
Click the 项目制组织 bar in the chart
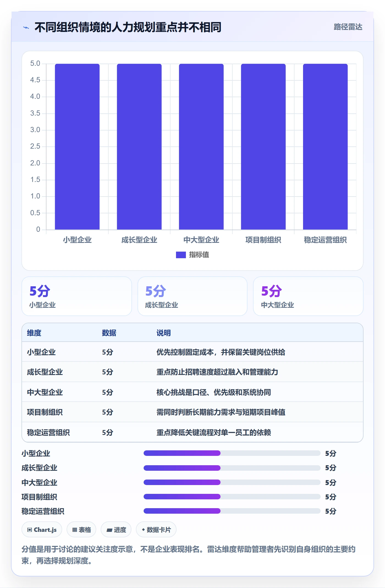click(x=263, y=146)
